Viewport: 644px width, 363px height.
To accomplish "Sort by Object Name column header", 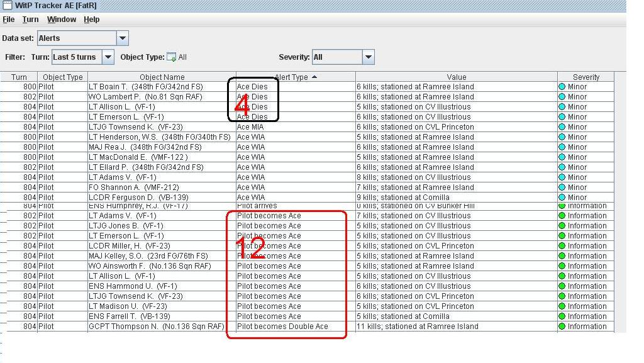I will [x=162, y=77].
